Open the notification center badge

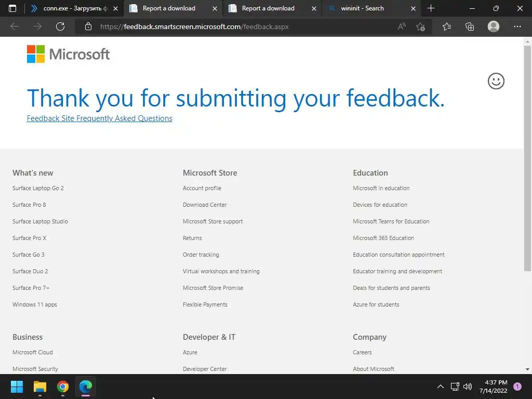click(517, 387)
